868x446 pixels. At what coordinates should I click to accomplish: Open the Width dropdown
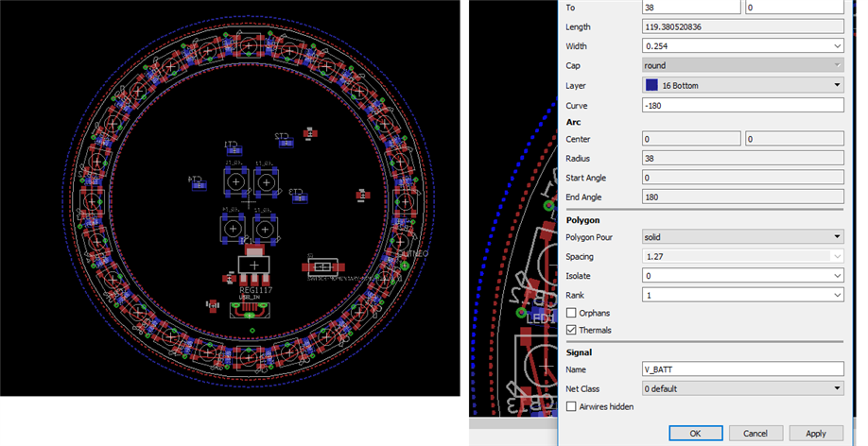click(837, 46)
